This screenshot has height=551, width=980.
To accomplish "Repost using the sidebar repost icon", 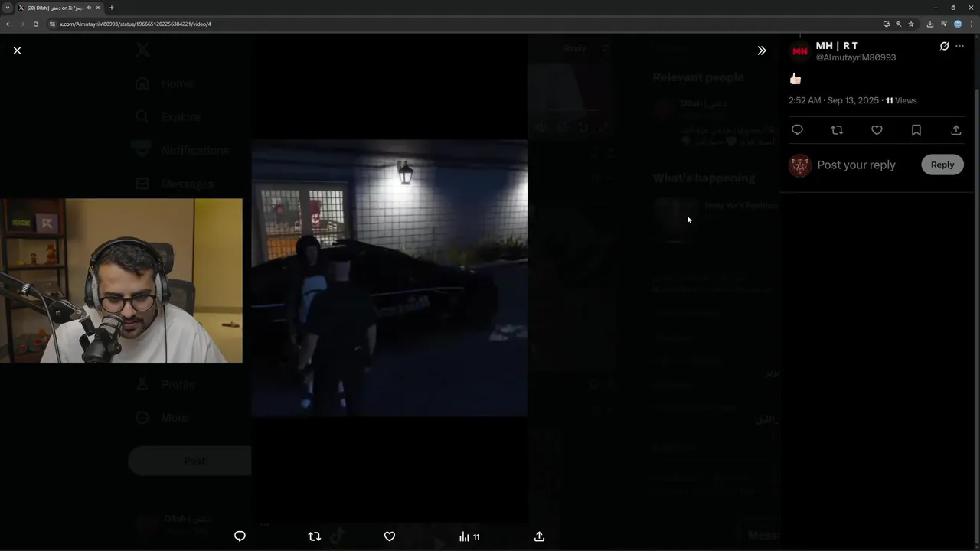I will click(x=837, y=130).
